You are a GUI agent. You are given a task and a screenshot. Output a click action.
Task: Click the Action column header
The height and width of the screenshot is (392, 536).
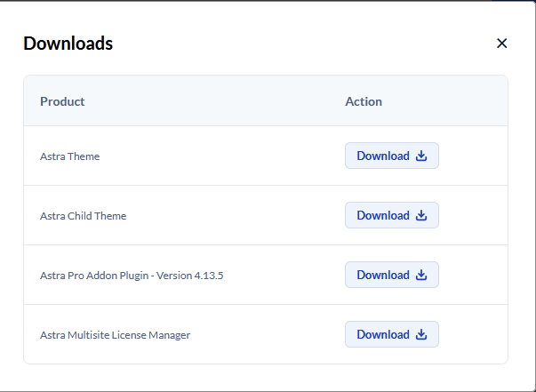364,101
